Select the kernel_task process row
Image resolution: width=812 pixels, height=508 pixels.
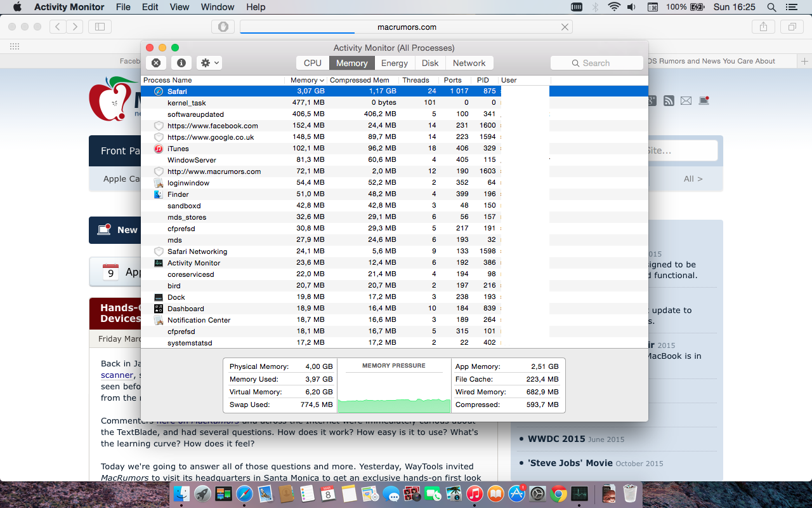point(395,103)
